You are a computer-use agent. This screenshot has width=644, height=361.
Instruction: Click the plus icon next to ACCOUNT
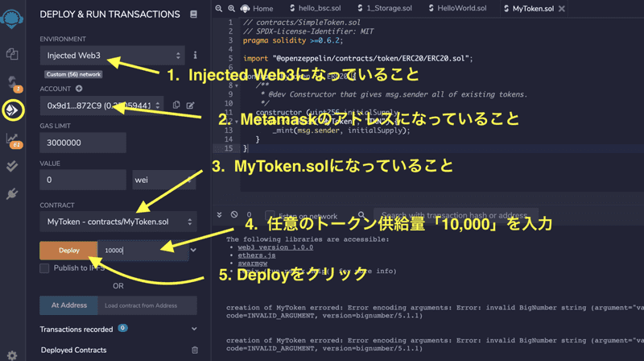[79, 89]
